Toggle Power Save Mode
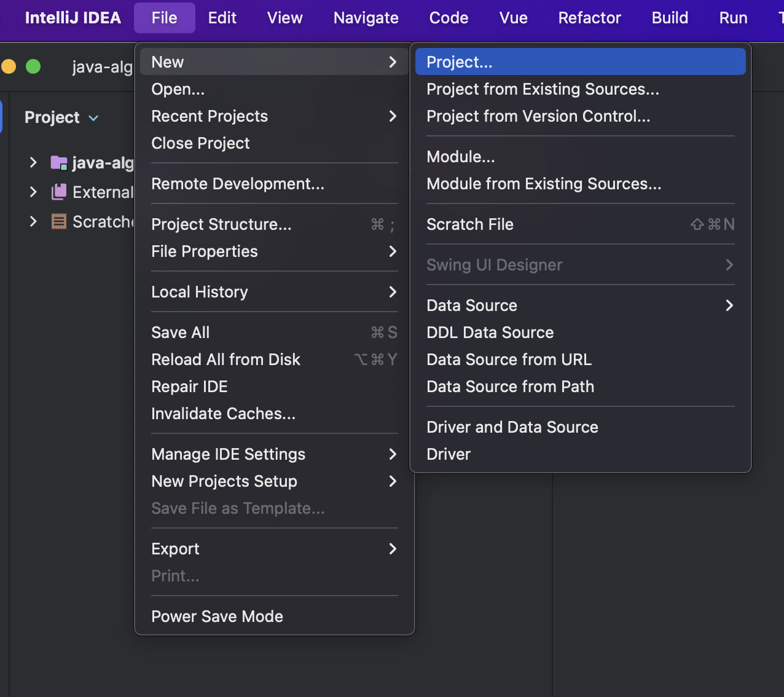This screenshot has width=784, height=697. coord(217,616)
